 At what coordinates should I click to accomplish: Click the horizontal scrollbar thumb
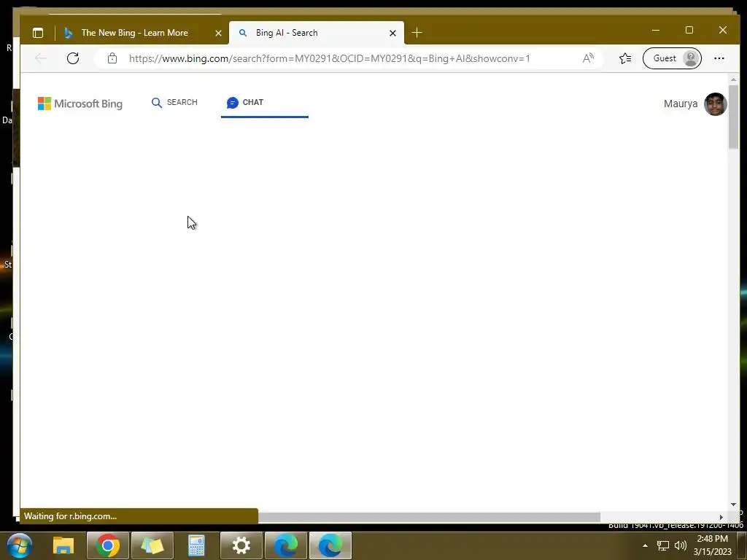click(429, 517)
